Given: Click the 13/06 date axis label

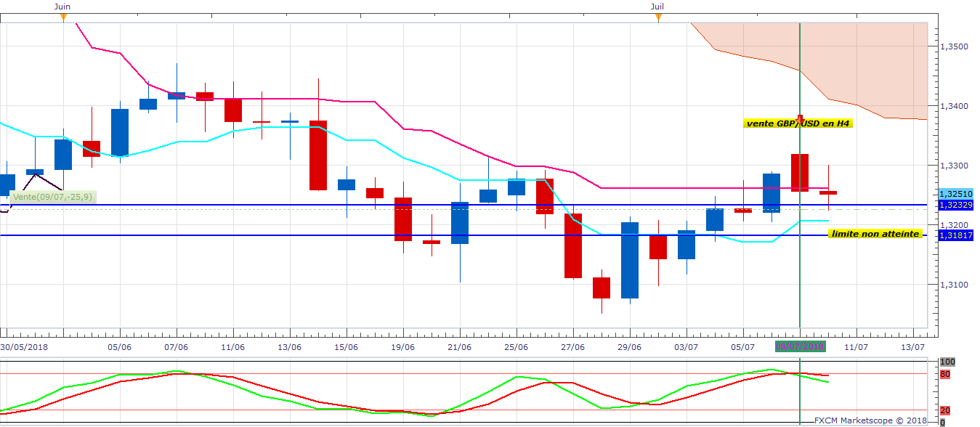Looking at the screenshot, I should (x=289, y=347).
